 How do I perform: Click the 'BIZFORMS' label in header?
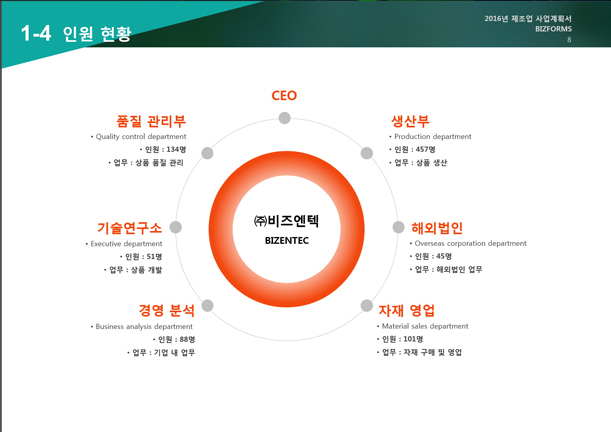click(553, 29)
